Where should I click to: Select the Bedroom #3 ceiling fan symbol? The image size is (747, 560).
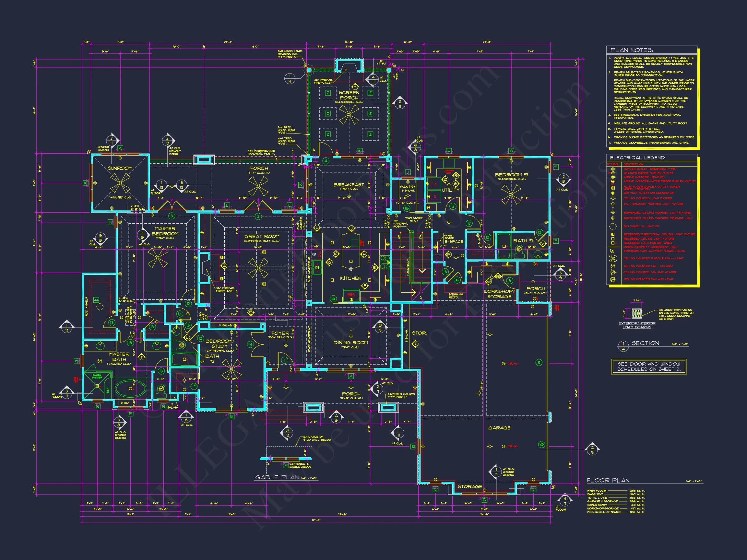pos(511,195)
